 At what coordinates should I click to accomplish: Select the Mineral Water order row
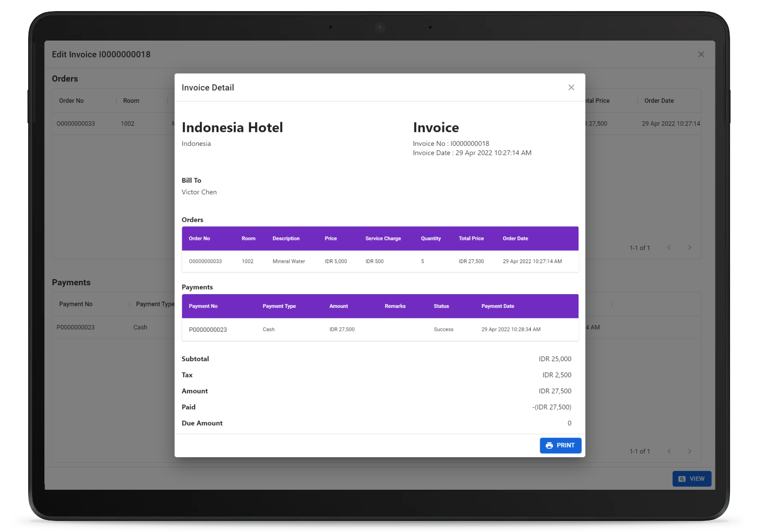pyautogui.click(x=289, y=261)
